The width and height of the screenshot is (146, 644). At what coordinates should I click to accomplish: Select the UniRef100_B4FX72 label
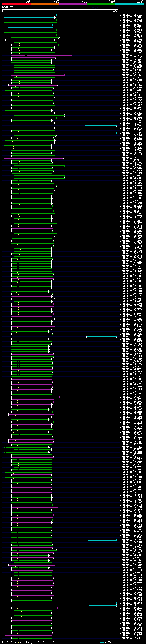(x=131, y=72)
